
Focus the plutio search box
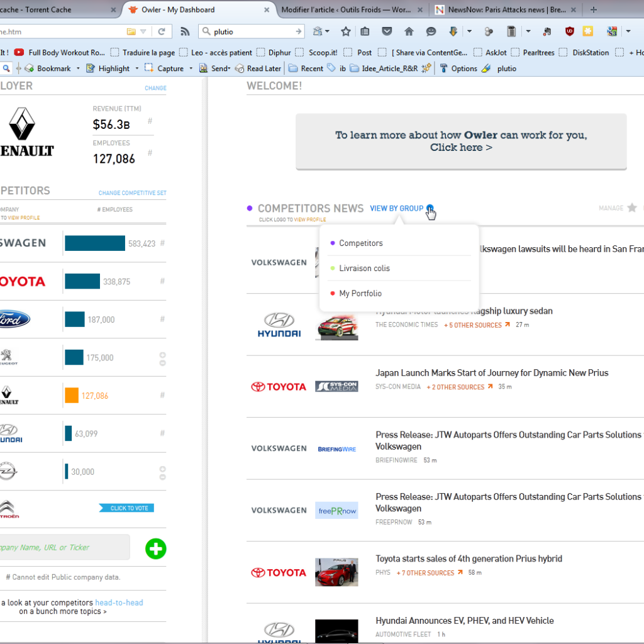[x=253, y=31]
